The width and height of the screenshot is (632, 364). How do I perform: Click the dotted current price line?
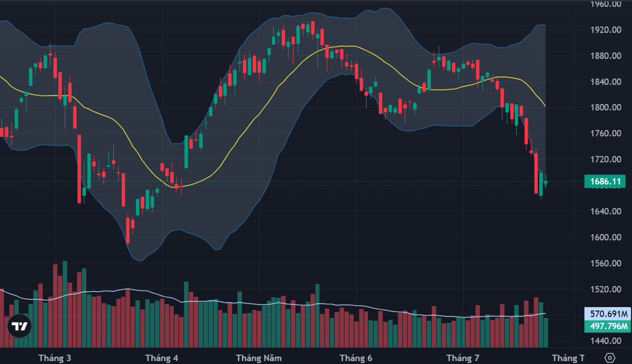pos(290,182)
